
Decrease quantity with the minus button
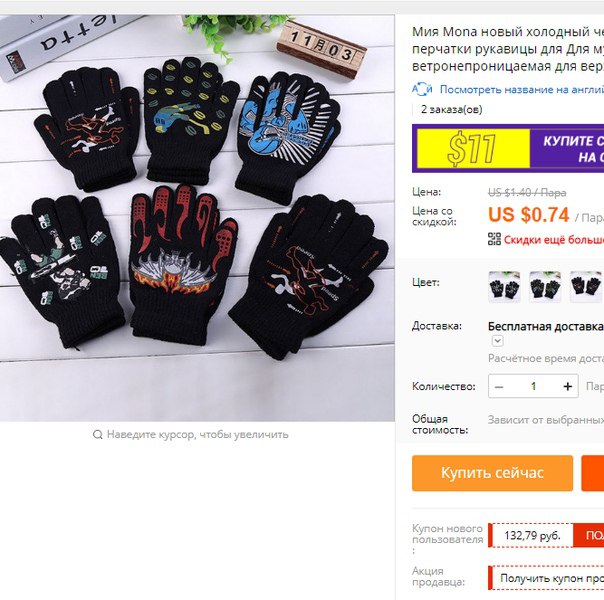click(x=499, y=386)
